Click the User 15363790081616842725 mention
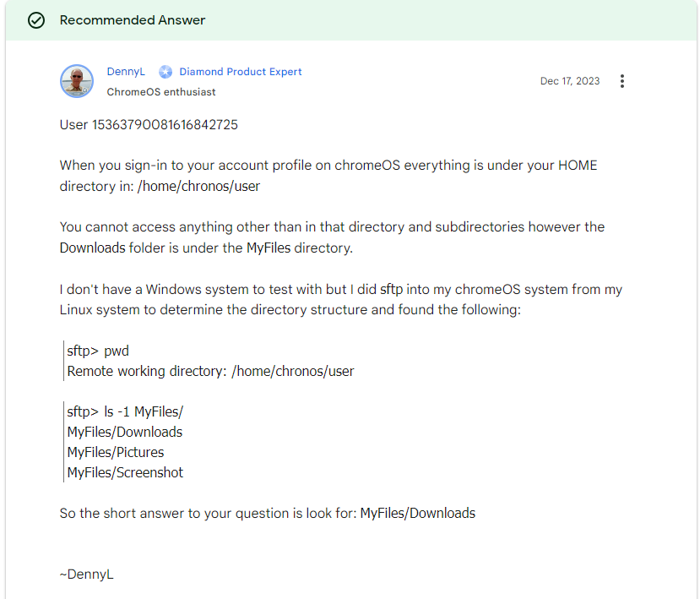700x599 pixels. [149, 125]
